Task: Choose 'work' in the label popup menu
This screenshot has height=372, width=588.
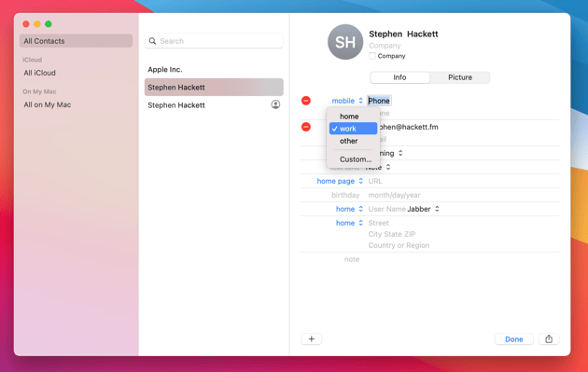Action: (353, 129)
